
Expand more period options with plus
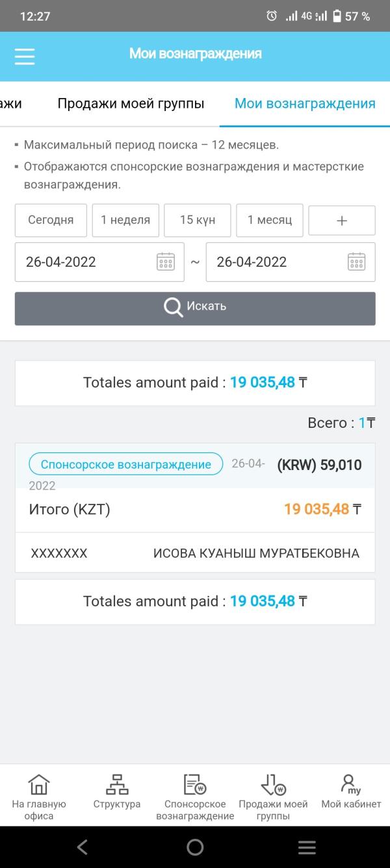pos(342,220)
